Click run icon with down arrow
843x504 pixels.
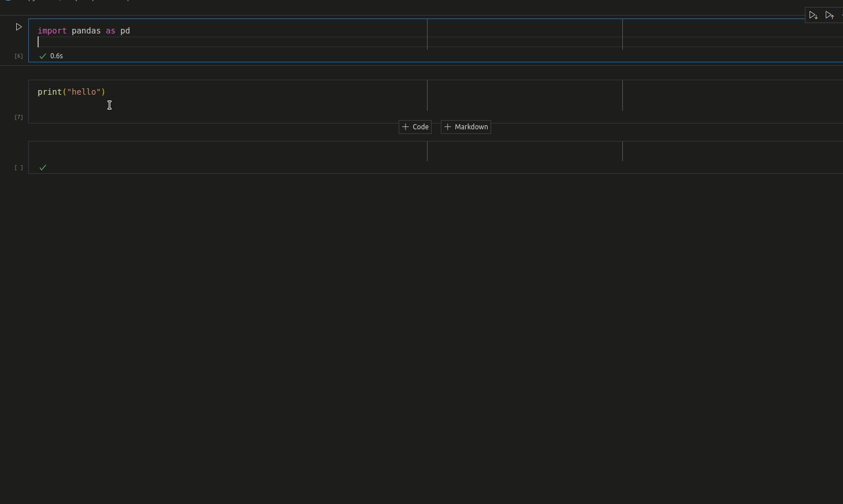click(x=814, y=16)
